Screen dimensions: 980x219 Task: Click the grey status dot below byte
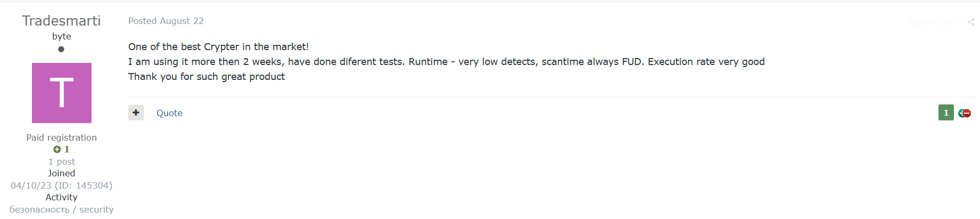61,49
